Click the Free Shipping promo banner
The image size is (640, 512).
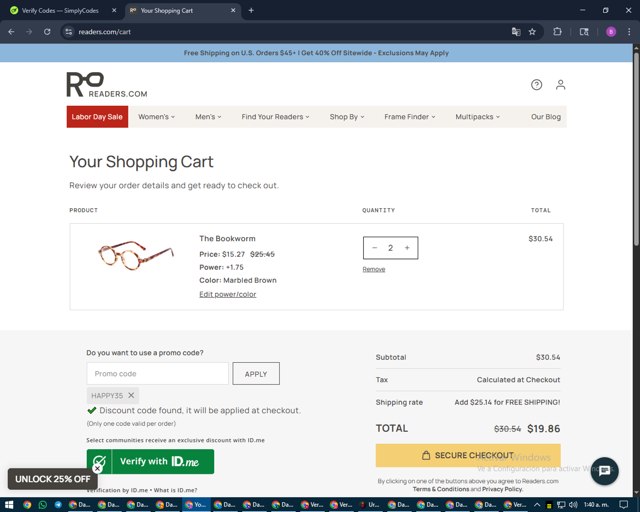pos(316,53)
